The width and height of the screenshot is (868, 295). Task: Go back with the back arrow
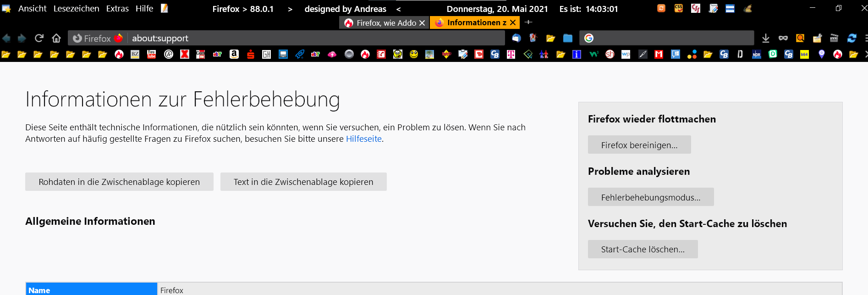coord(6,38)
